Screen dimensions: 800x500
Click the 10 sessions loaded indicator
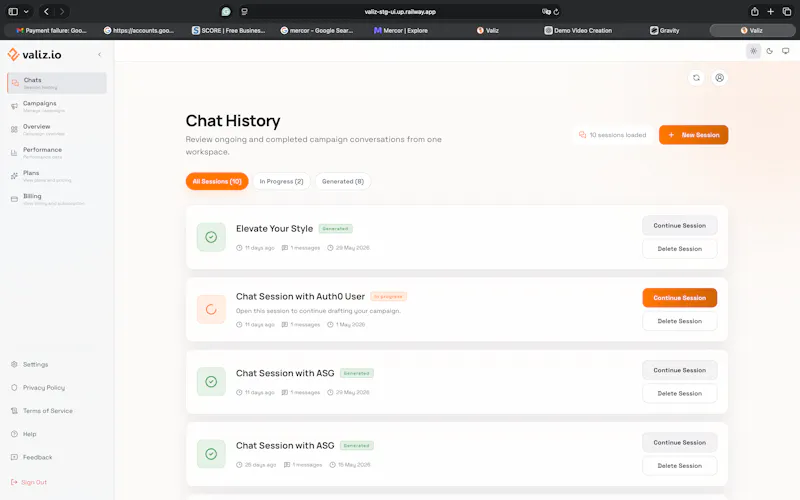pyautogui.click(x=613, y=135)
